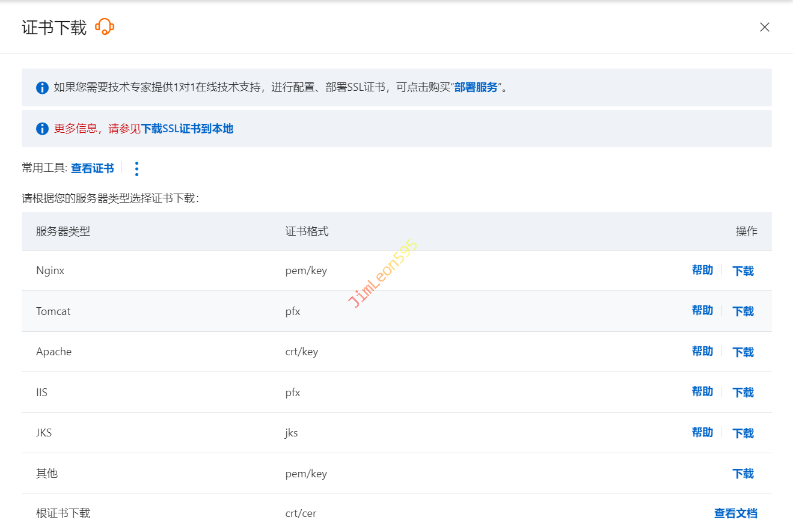Click the 查看证书 tool link
Screen dimensions: 793x532
click(92, 168)
